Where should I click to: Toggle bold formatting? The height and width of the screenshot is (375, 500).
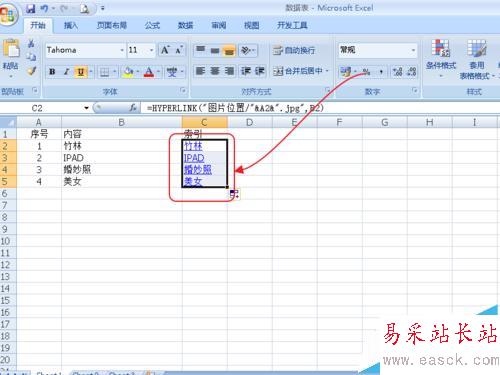coord(52,72)
